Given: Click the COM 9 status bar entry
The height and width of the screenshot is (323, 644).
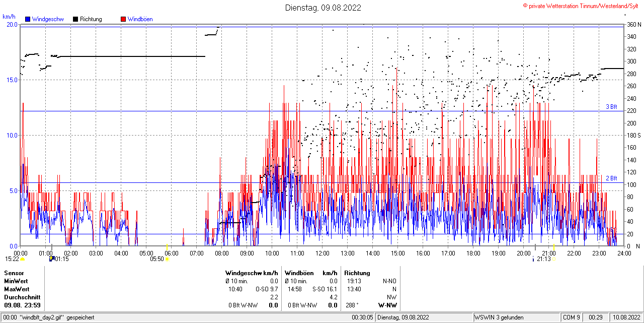Looking at the screenshot, I should [x=572, y=317].
